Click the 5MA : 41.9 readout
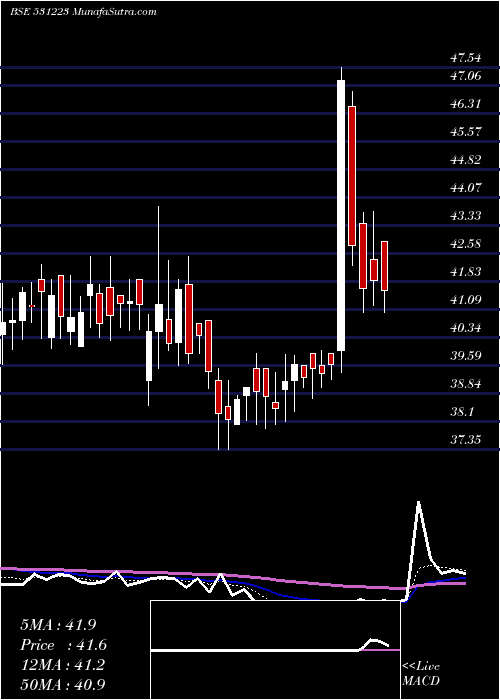The width and height of the screenshot is (500, 700). pyautogui.click(x=58, y=625)
